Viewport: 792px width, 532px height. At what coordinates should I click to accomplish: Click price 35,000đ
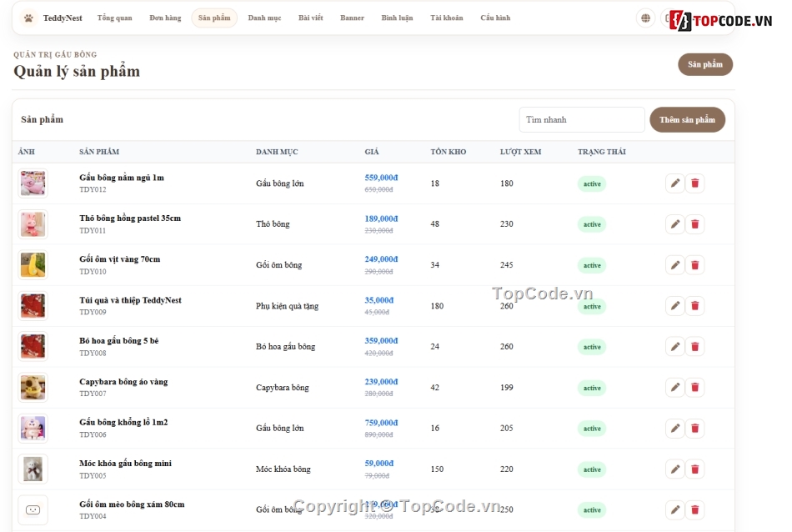tap(378, 300)
